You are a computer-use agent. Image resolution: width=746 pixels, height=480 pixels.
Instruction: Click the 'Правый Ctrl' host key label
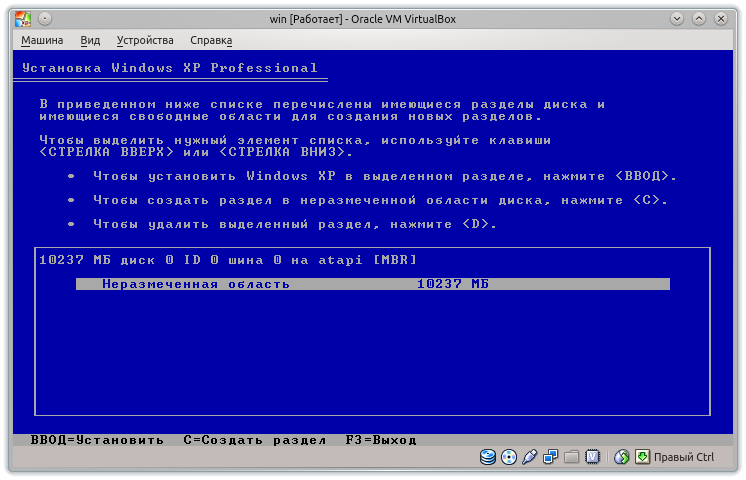(x=684, y=457)
